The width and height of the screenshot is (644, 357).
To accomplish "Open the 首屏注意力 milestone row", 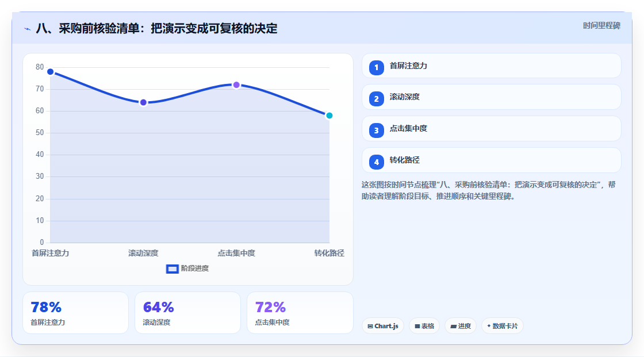I will 491,66.
